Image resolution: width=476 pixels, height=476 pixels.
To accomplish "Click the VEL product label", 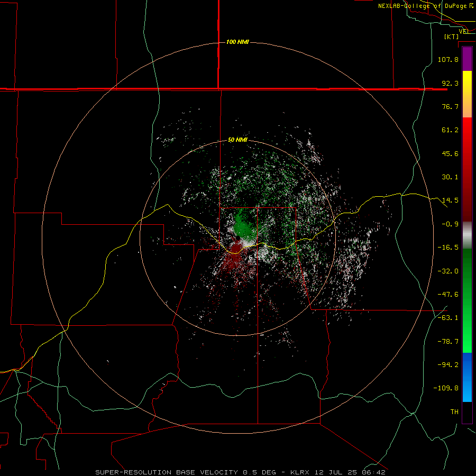I will click(464, 31).
